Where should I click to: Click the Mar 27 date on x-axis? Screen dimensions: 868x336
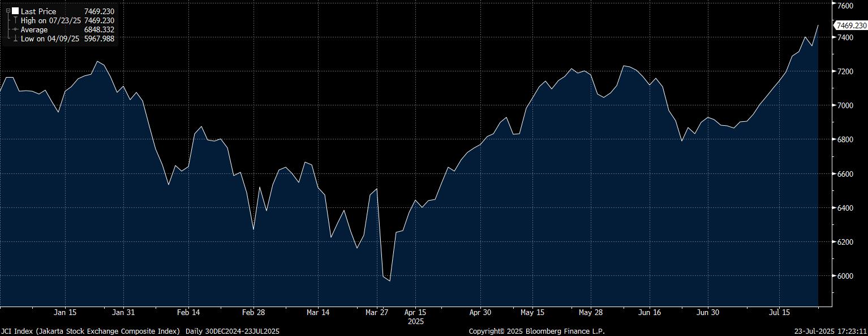[x=377, y=312]
